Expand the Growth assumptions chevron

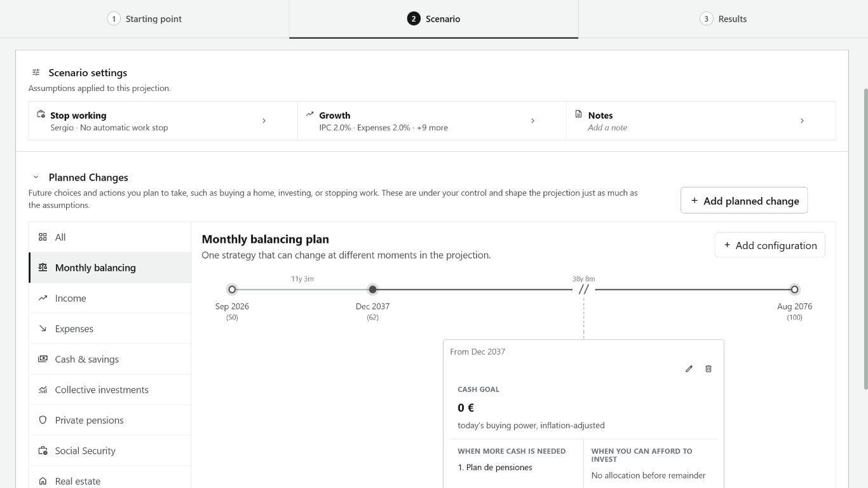[x=532, y=121]
